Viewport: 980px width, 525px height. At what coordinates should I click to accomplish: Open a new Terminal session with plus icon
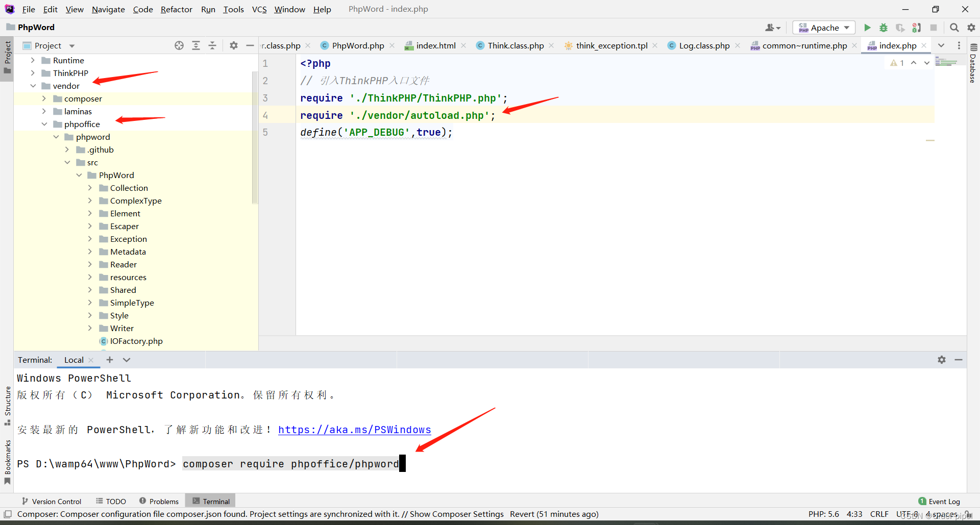[109, 360]
